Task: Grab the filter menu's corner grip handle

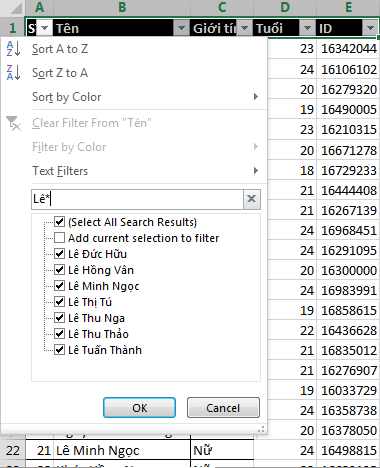Action: tap(262, 429)
